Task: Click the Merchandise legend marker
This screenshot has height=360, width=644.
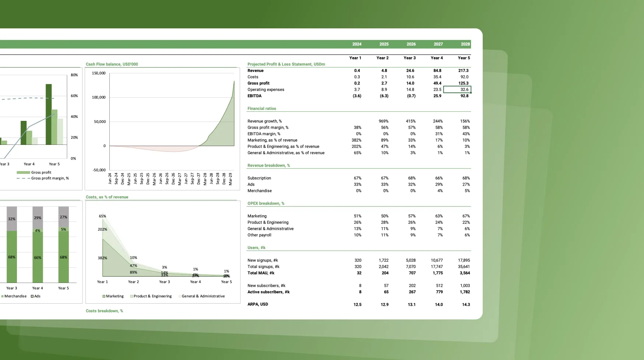Action: tap(2, 296)
